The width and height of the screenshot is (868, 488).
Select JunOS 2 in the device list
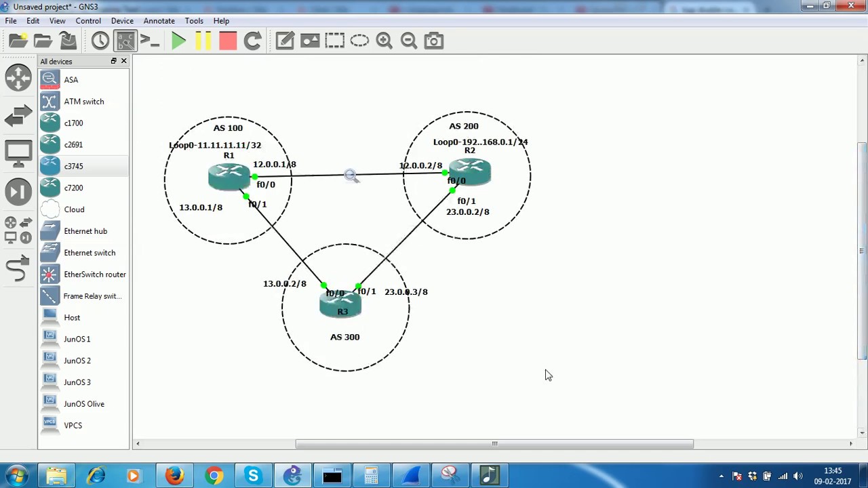click(83, 361)
